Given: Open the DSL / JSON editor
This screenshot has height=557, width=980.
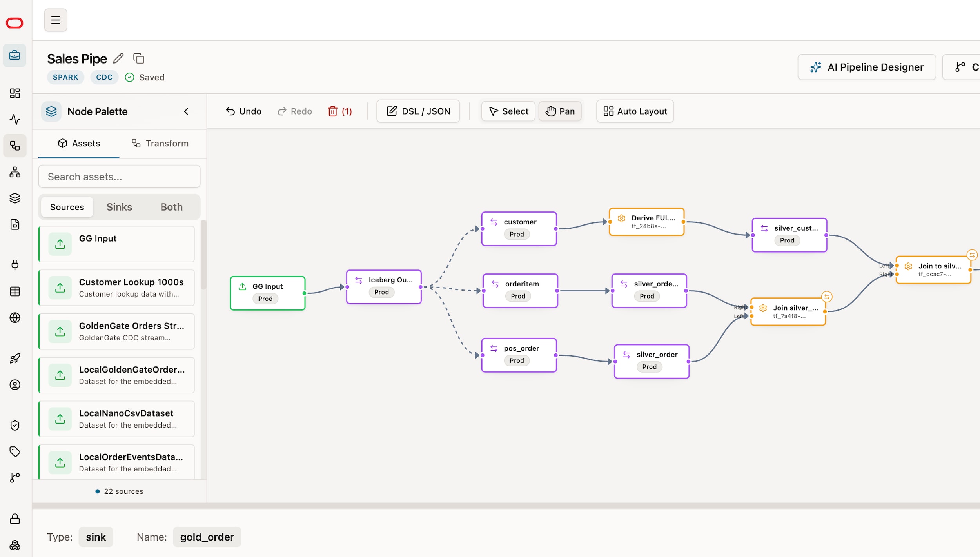Looking at the screenshot, I should (x=418, y=111).
